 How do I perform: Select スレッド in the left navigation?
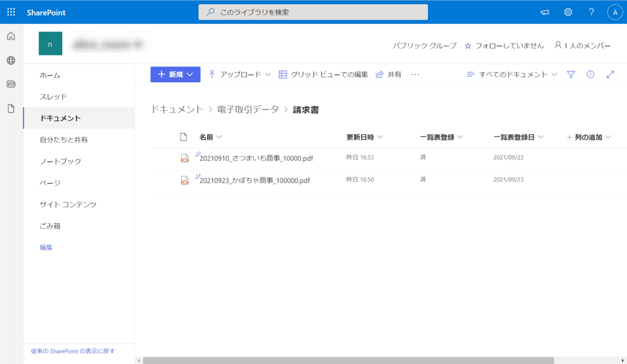[x=52, y=97]
